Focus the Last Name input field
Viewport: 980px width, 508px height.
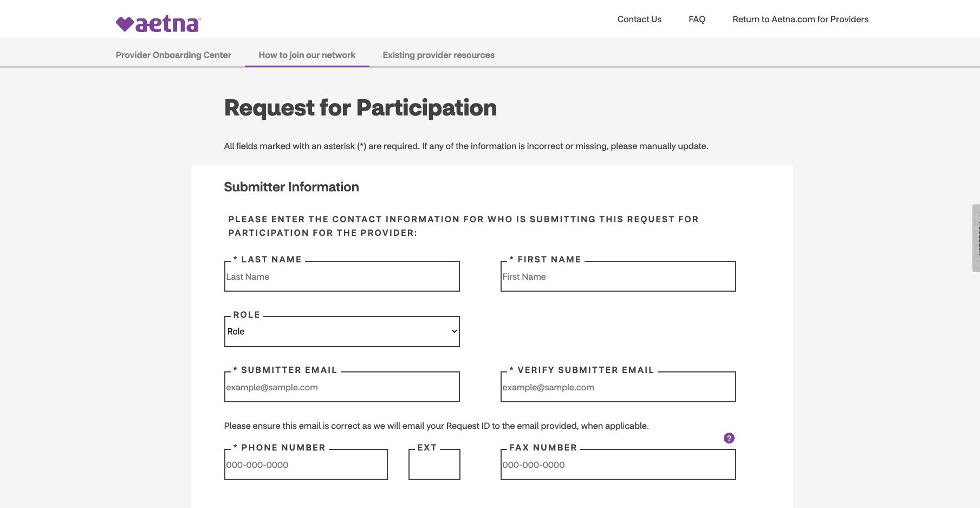coord(342,276)
